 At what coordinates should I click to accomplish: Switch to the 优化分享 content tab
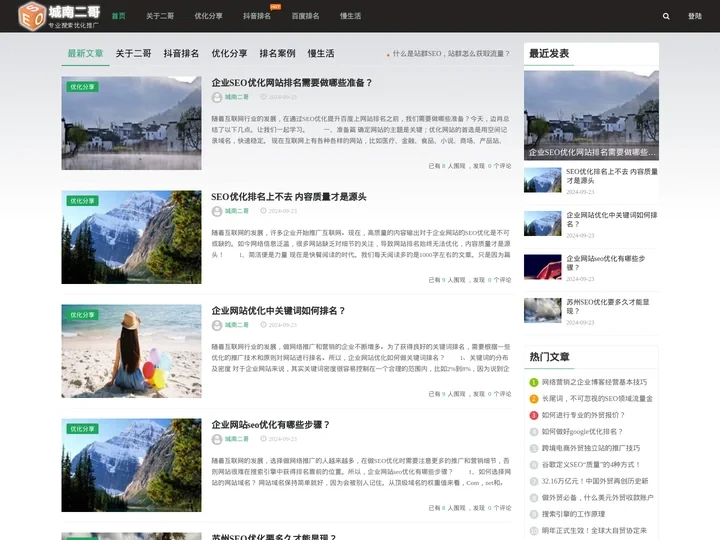coord(229,53)
